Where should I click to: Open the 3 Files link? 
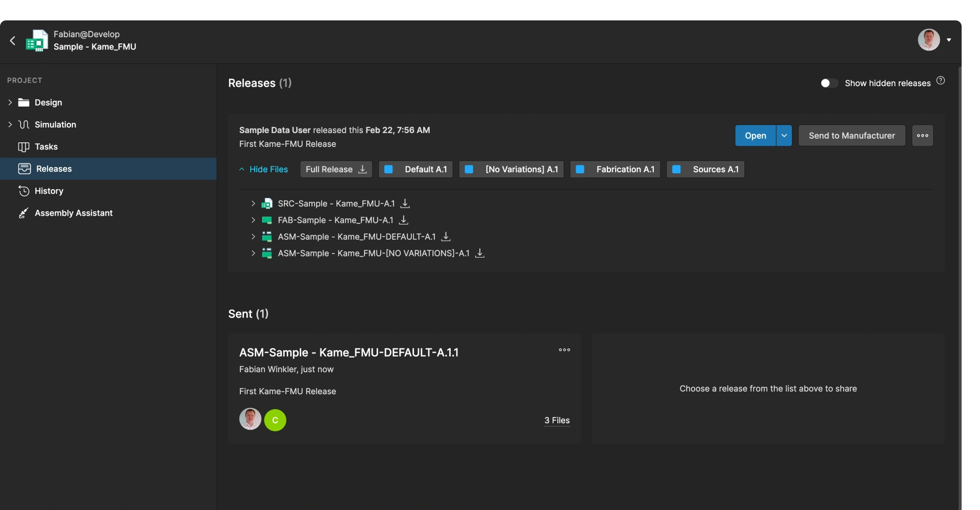[x=557, y=420]
